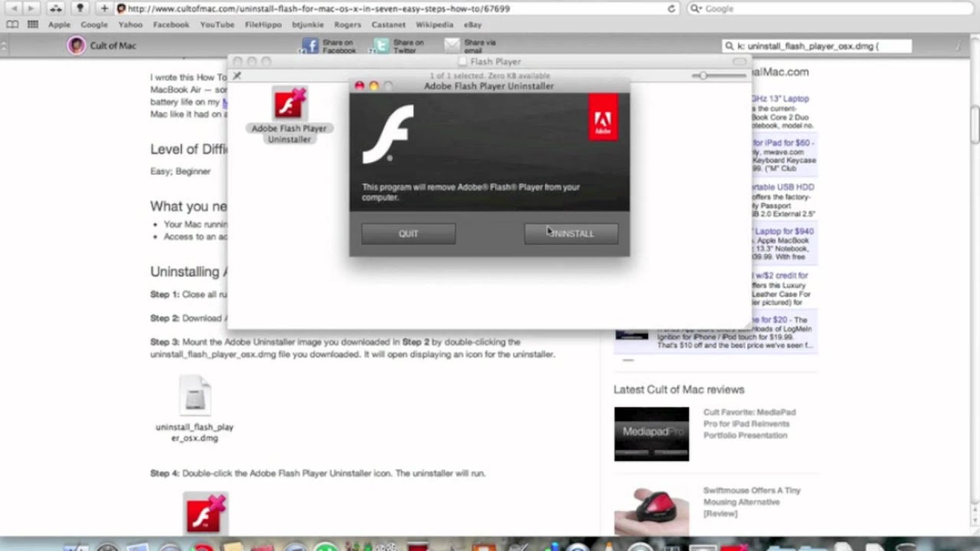Click the white Flash logo in the uninstaller

tap(387, 134)
